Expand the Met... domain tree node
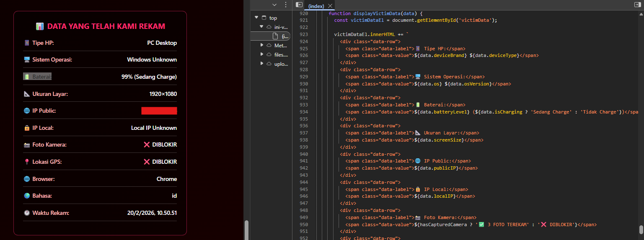Image resolution: width=644 pixels, height=240 pixels. coord(262,45)
